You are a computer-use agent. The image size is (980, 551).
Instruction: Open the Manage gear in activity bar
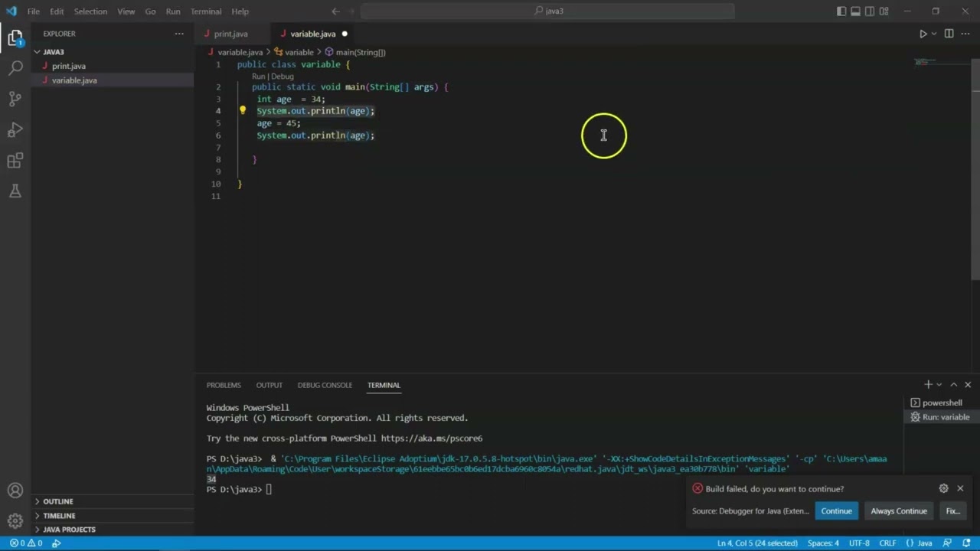click(x=15, y=521)
